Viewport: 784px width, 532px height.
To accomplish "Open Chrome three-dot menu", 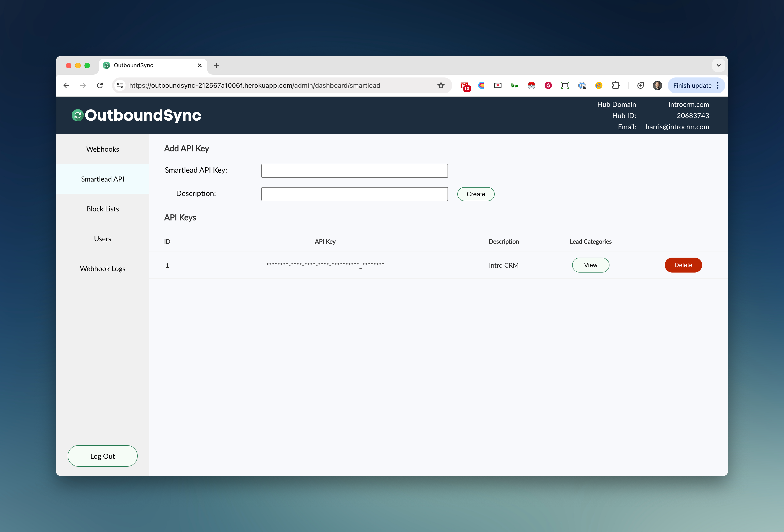I will pyautogui.click(x=718, y=85).
